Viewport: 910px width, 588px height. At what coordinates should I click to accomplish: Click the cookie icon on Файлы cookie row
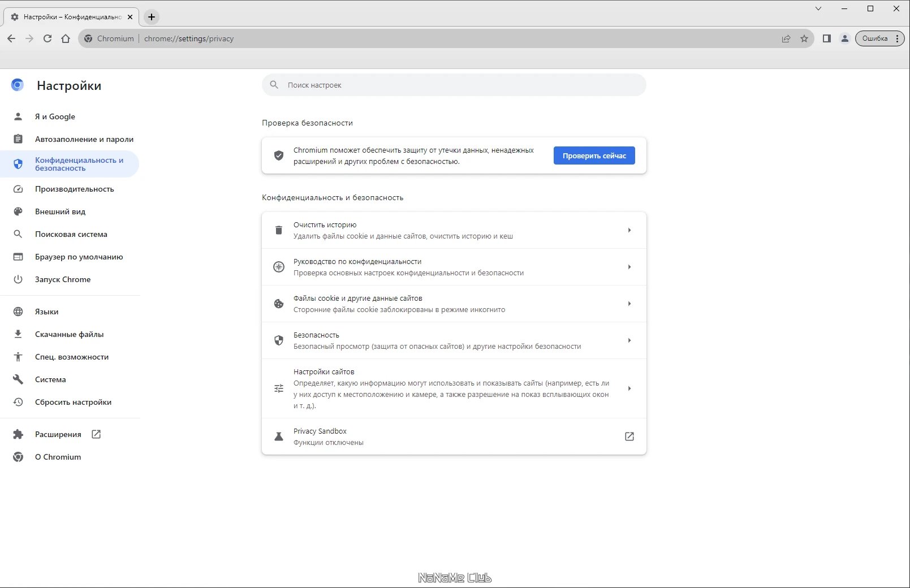point(278,304)
